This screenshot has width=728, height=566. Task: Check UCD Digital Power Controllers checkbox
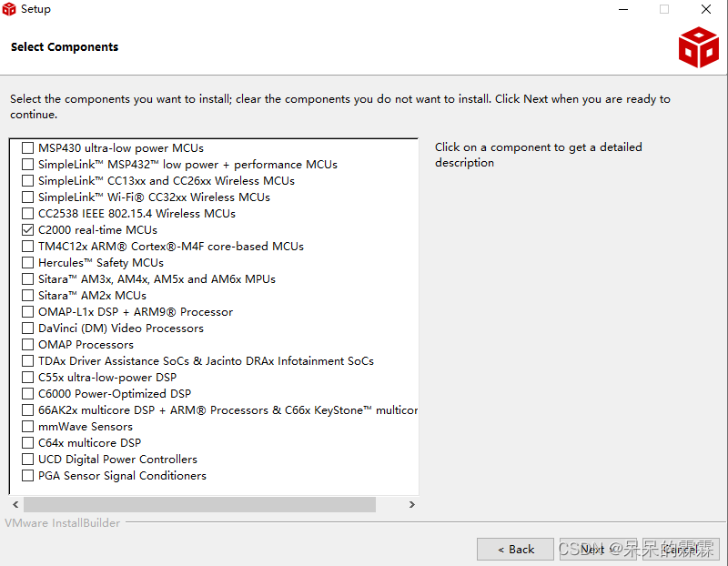tap(28, 460)
